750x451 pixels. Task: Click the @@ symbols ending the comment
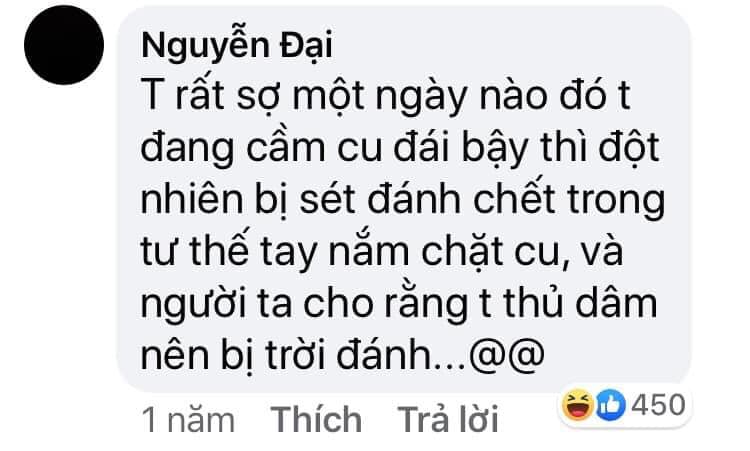tap(507, 354)
